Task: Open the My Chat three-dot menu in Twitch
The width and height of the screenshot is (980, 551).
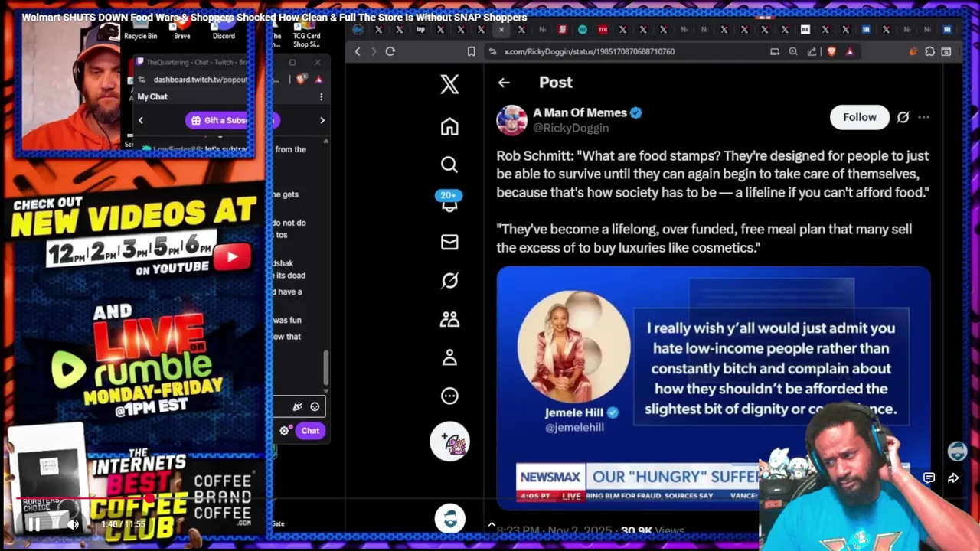Action: coord(322,96)
